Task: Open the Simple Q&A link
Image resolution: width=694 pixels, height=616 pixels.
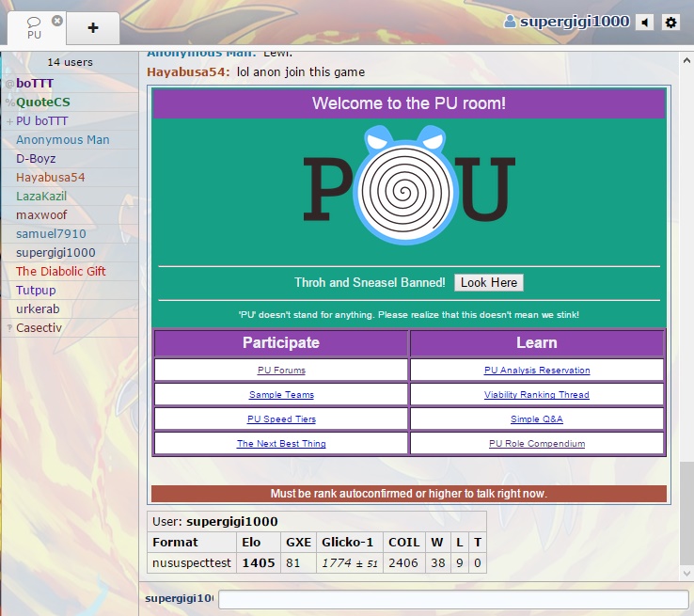Action: (537, 419)
